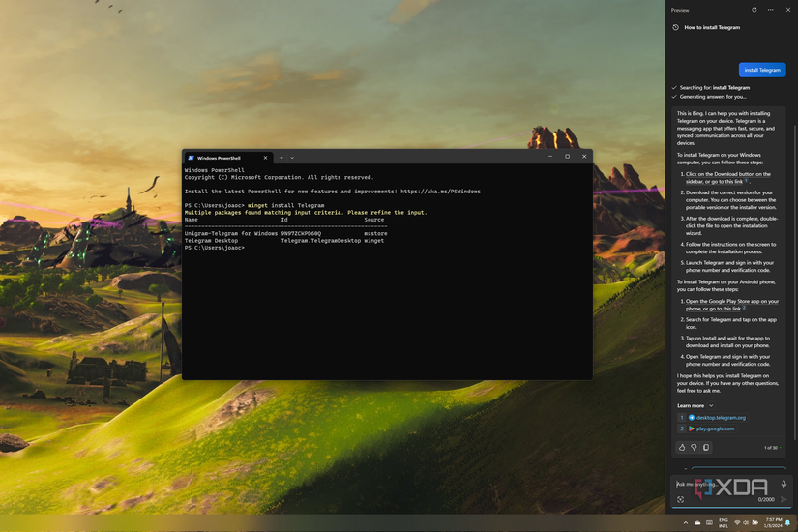Minimize the Windows PowerShell window
798x532 pixels.
(550, 157)
